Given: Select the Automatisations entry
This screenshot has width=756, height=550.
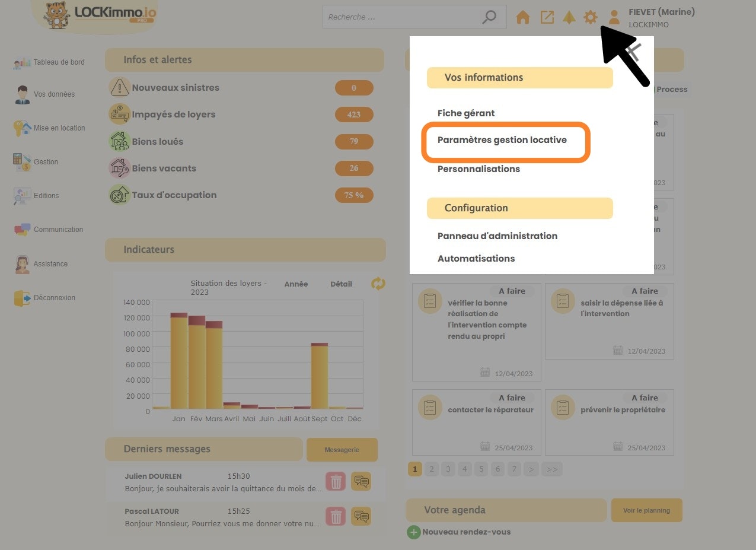Looking at the screenshot, I should click(476, 259).
